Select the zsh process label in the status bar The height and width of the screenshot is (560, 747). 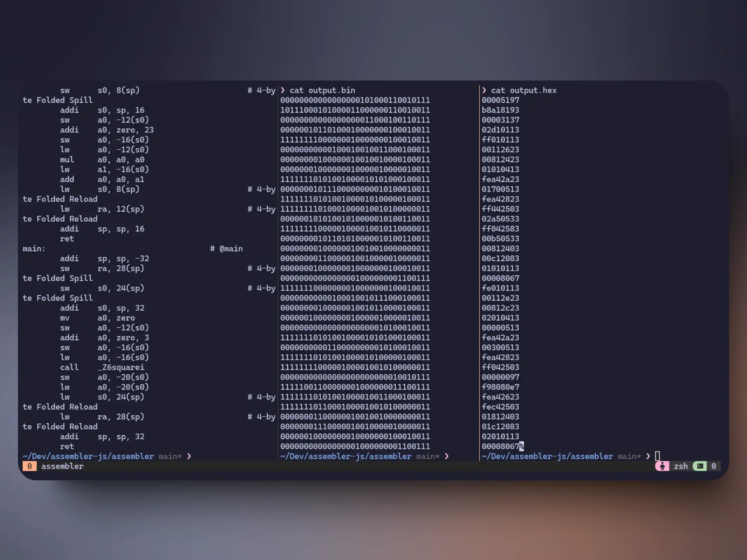click(681, 466)
